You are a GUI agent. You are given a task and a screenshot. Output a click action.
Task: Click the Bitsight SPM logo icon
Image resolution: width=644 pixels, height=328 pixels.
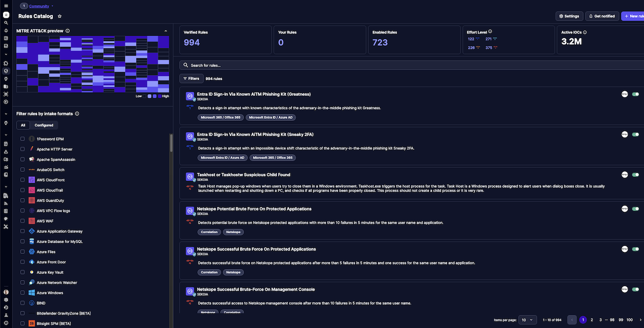click(32, 323)
